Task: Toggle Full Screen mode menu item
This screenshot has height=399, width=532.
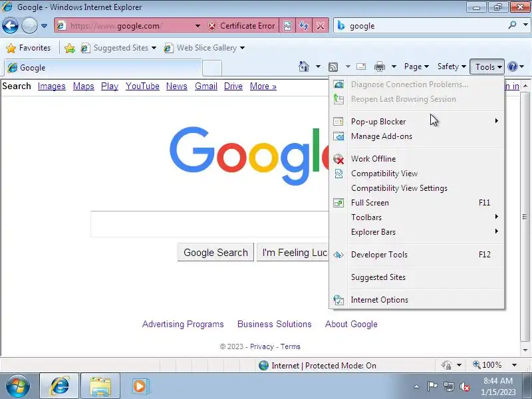Action: pyautogui.click(x=417, y=203)
